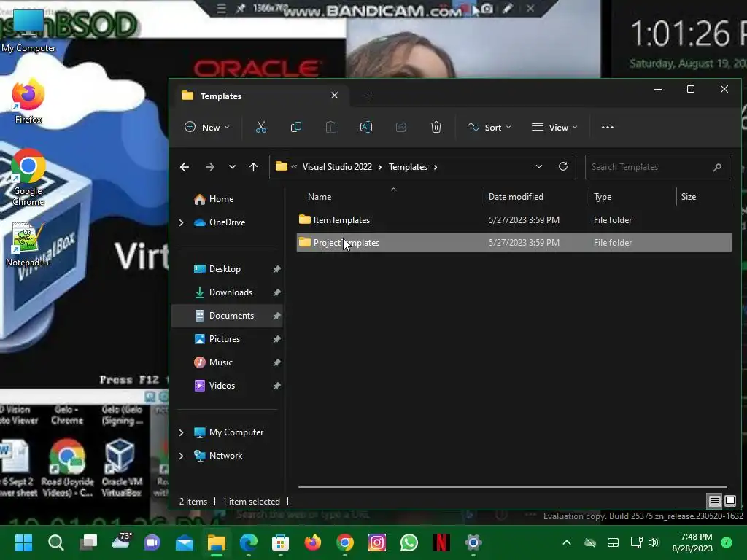Close the Templates tab
This screenshot has width=747, height=560.
click(334, 96)
